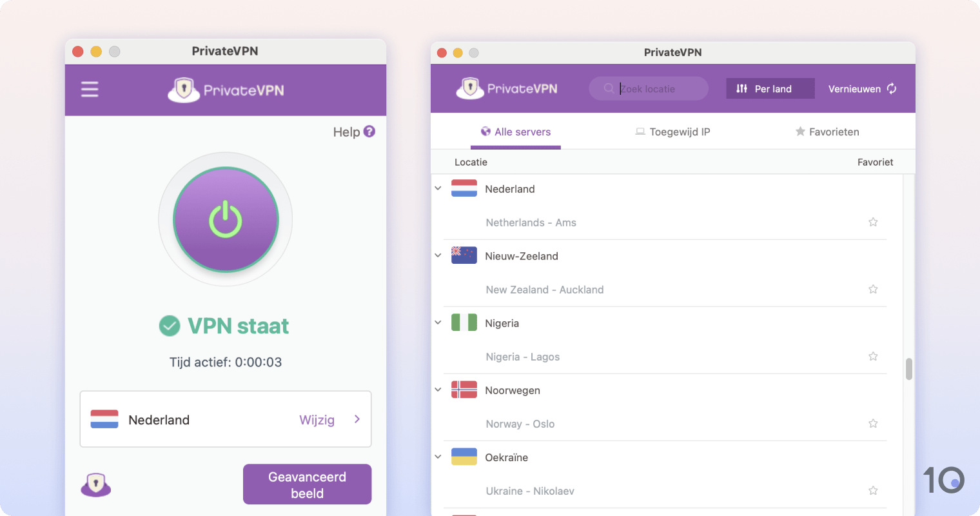This screenshot has width=980, height=516.
Task: Open the Favorieten tab
Action: pos(827,131)
